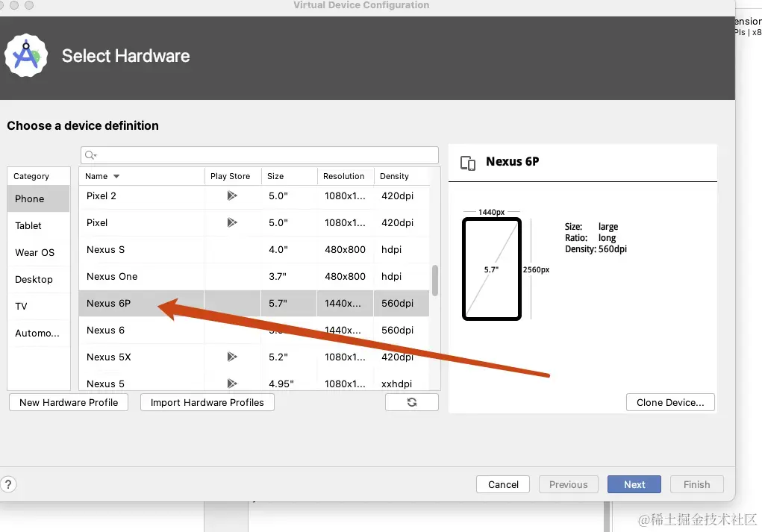Click the Next button
Screen dimensions: 762x532
click(x=634, y=484)
